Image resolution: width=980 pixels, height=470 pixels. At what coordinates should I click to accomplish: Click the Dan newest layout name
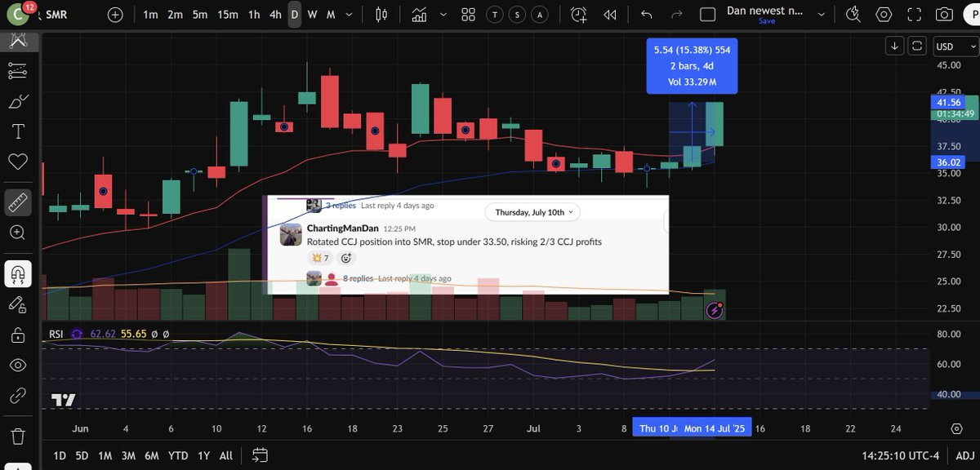(x=765, y=11)
